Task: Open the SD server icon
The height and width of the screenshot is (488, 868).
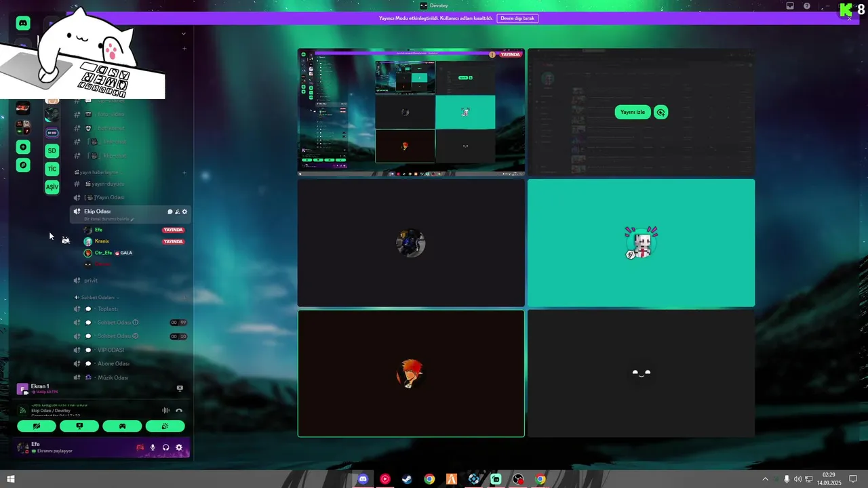Action: [x=52, y=150]
